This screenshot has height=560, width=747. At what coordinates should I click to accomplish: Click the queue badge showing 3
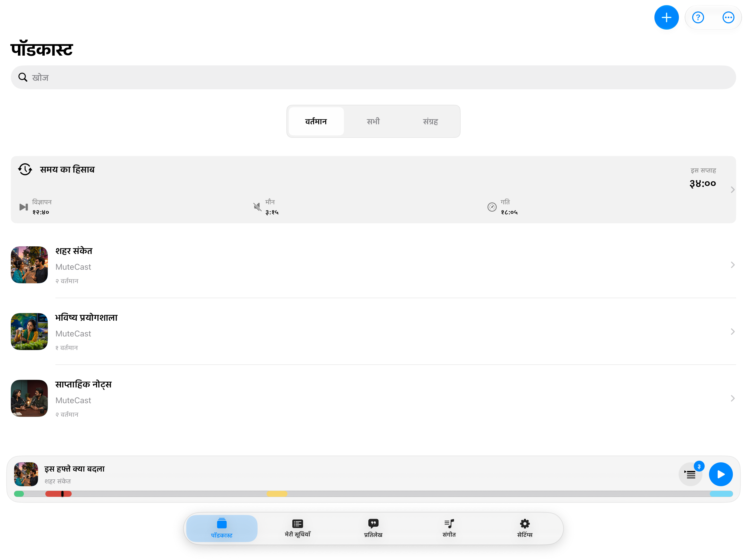(699, 466)
